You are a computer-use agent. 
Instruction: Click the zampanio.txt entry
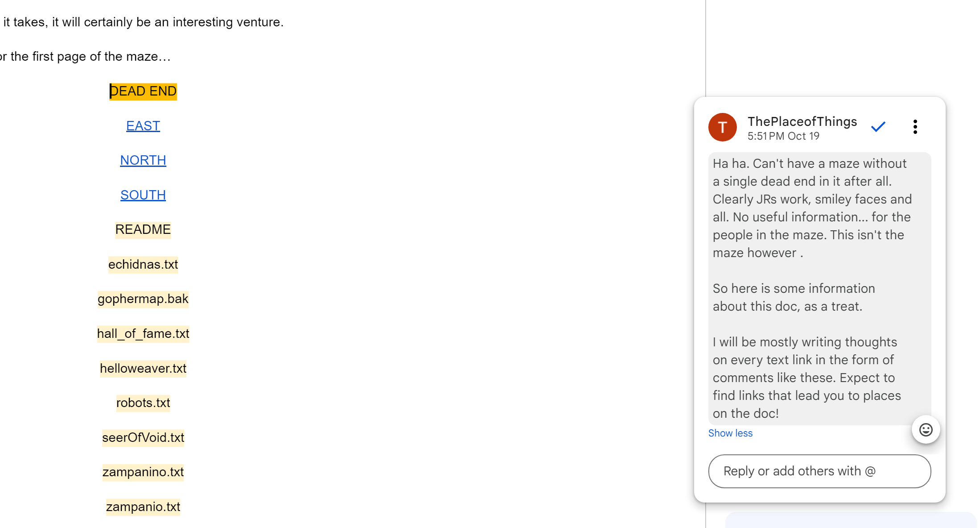coord(143,507)
